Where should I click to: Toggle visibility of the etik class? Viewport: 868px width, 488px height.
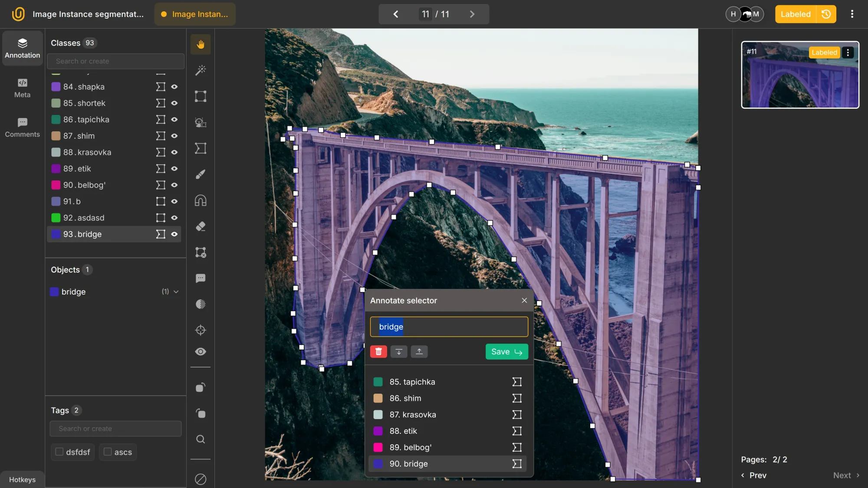174,168
